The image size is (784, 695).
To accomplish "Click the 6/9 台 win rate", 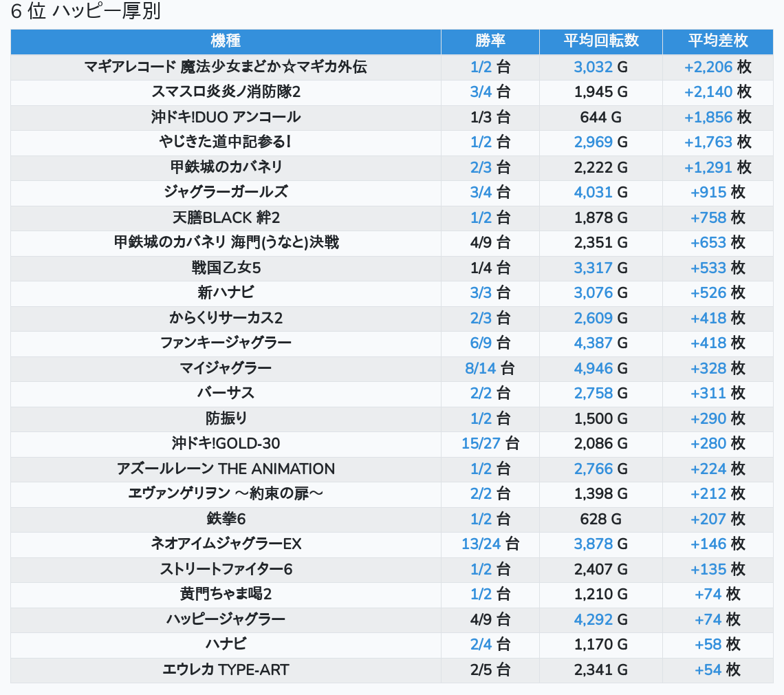I will 490,343.
